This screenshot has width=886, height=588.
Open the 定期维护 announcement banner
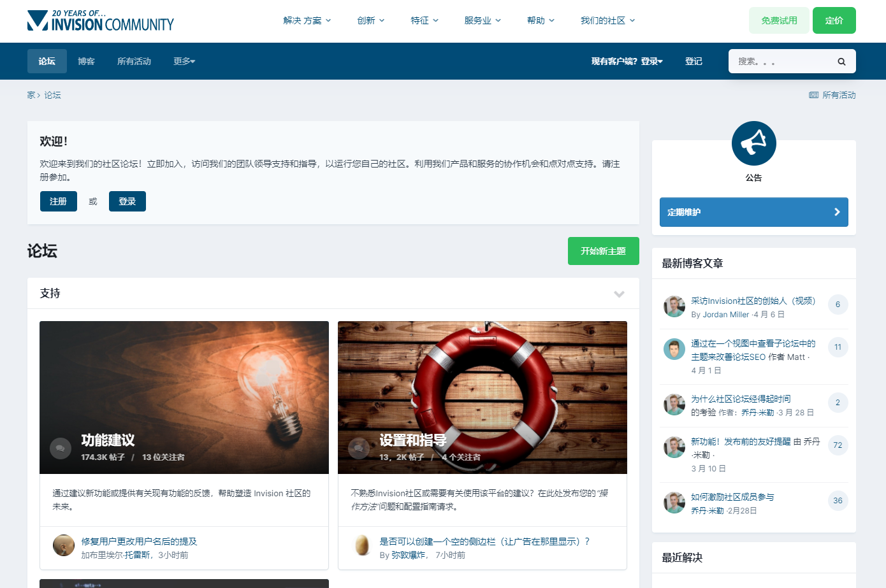pos(753,212)
